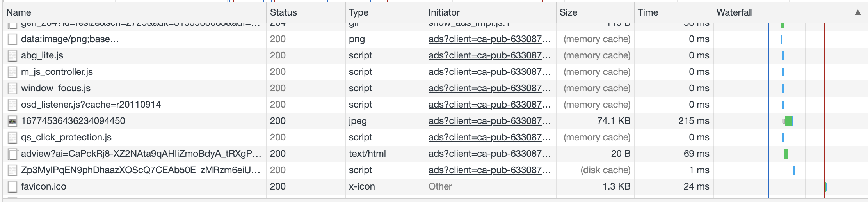Click the m_js_controller.js document icon
868x202 pixels.
tap(12, 72)
